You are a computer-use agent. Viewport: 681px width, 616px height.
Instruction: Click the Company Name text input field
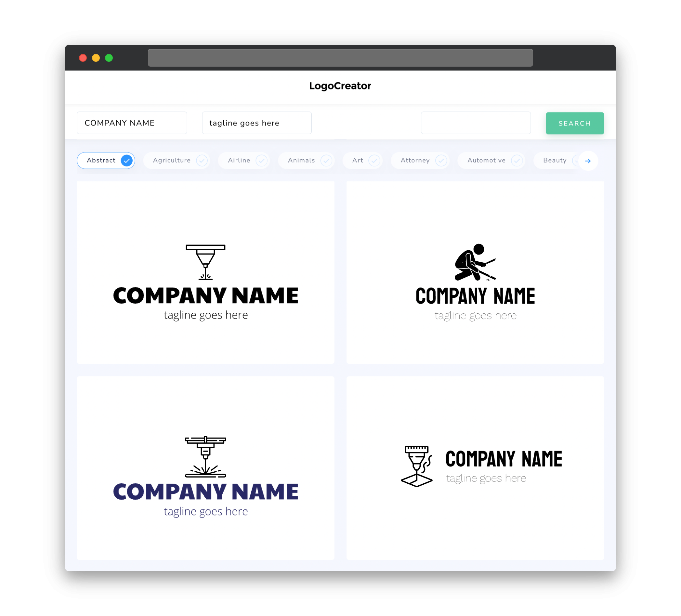132,123
